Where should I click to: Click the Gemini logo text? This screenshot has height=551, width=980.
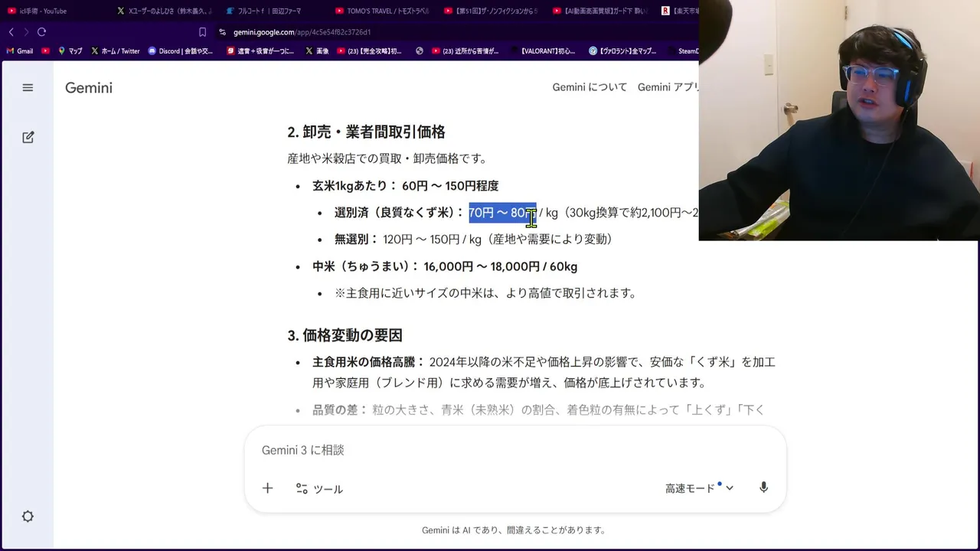[x=89, y=88]
